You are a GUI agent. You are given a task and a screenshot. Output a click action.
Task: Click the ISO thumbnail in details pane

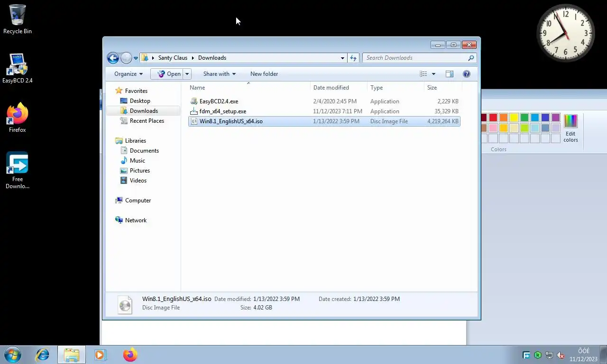[125, 304]
